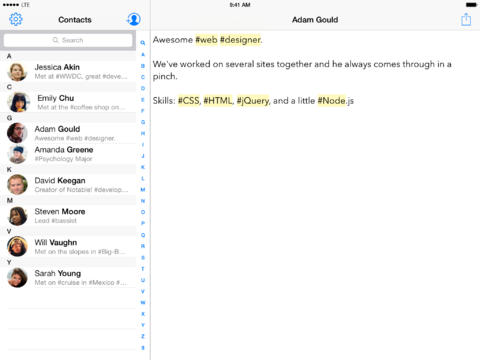Jump to letter G in the index
480x360 pixels.
click(143, 122)
